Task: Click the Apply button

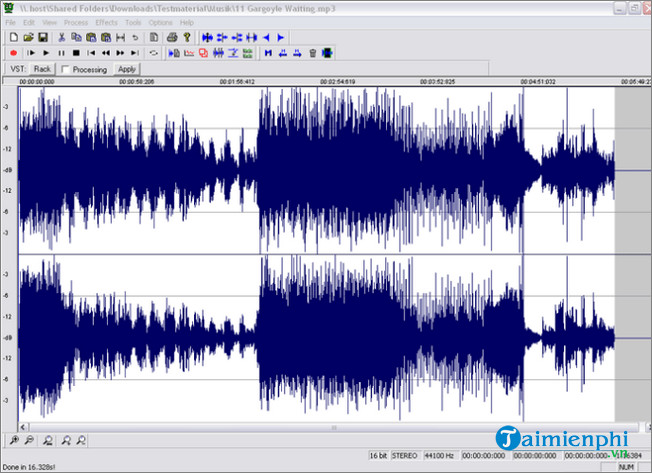Action: tap(127, 69)
